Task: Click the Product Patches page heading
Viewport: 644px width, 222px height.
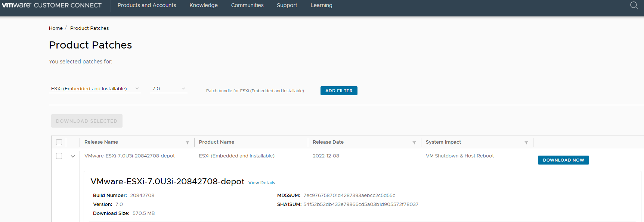Action: [90, 45]
